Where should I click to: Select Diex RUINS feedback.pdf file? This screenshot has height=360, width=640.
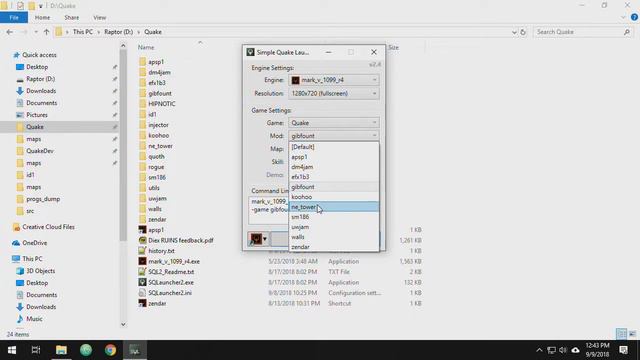180,240
